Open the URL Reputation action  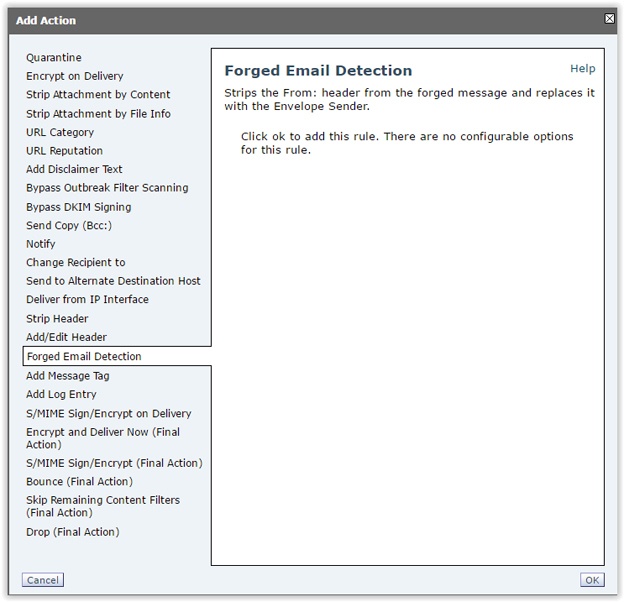(64, 151)
